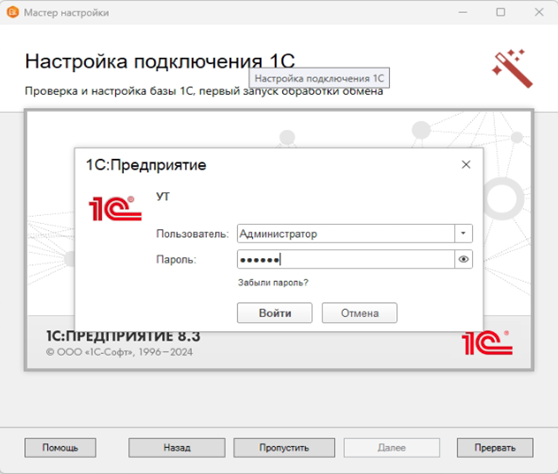Open the Забыли пароль? link

[273, 283]
